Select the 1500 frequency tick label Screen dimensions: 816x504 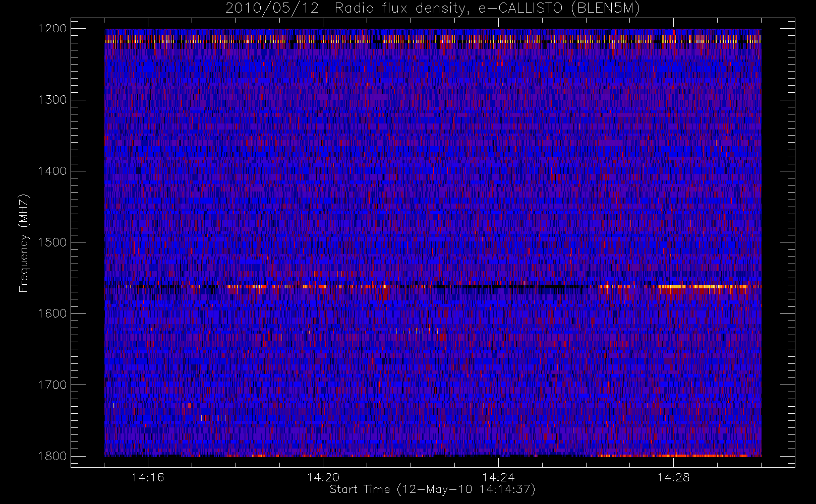52,242
